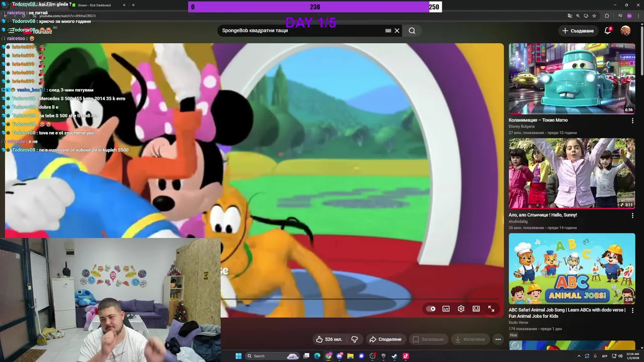Image resolution: width=644 pixels, height=362 pixels.
Task: Open a new browser tab with plus
Action: pos(133,5)
